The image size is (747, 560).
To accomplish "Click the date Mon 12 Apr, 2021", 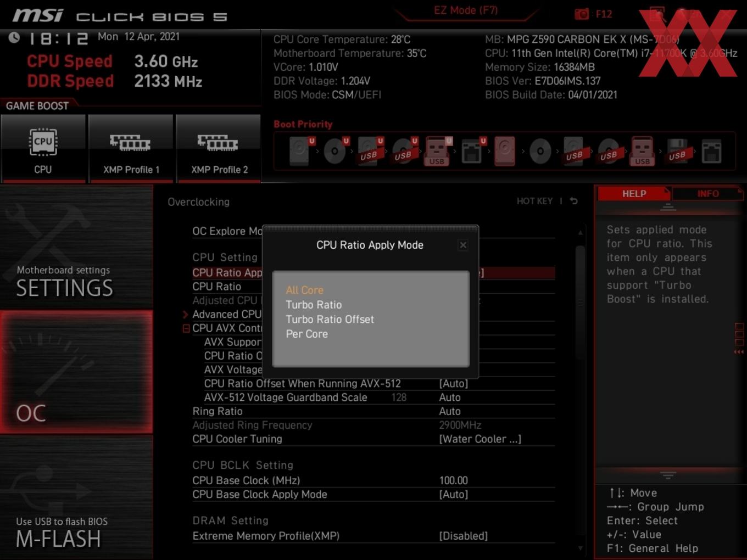I will pos(138,36).
